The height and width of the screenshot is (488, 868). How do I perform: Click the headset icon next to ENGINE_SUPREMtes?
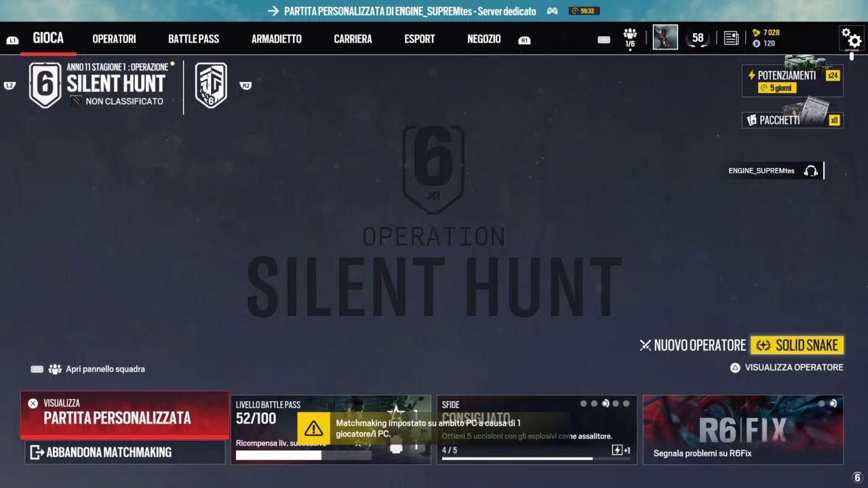tap(810, 171)
